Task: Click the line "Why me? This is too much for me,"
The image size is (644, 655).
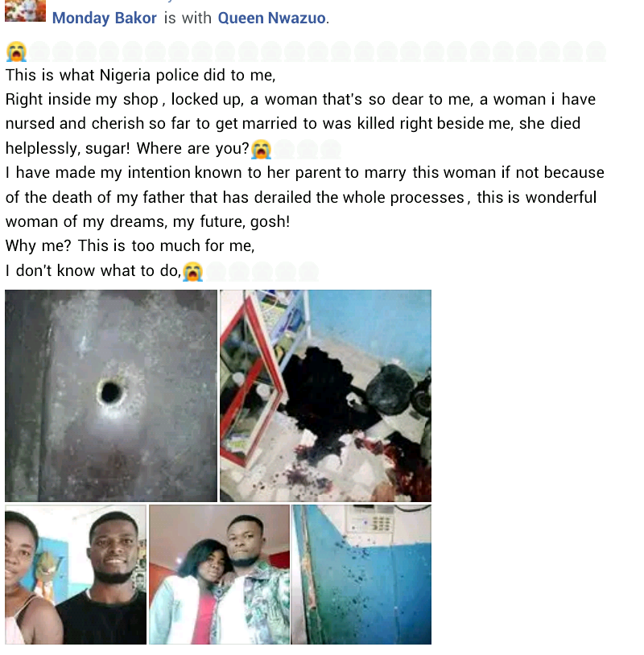Action: click(x=130, y=245)
